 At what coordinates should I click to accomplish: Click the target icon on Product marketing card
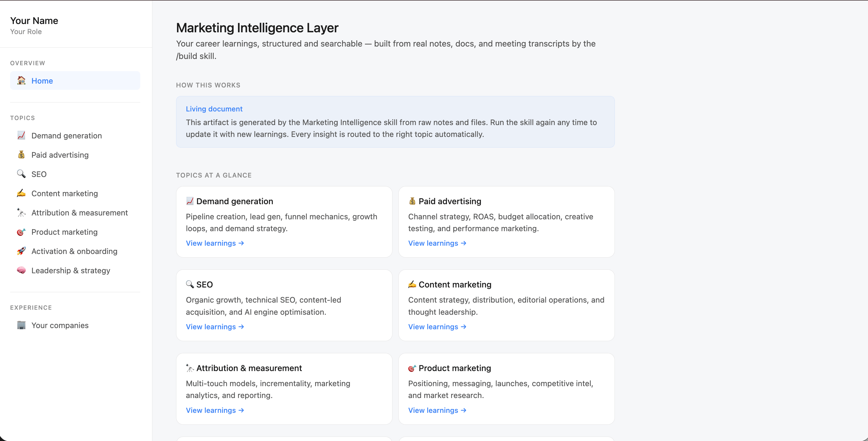click(412, 368)
